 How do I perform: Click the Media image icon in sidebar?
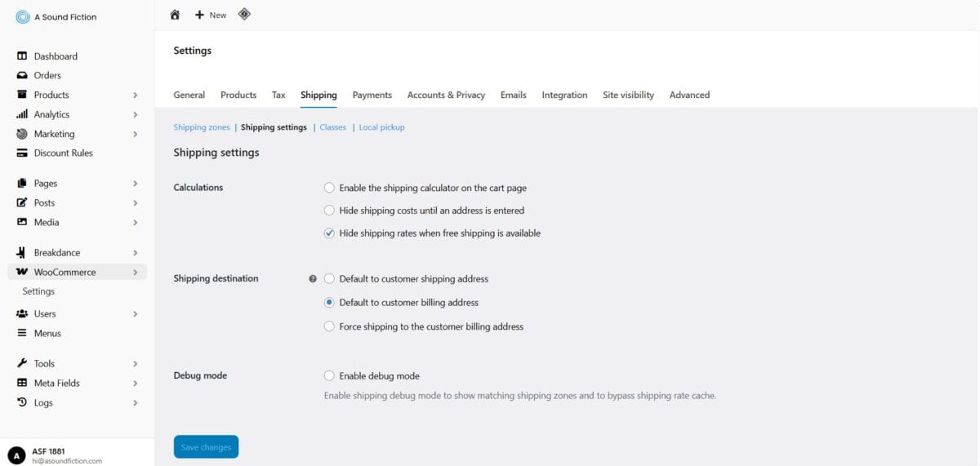tap(22, 222)
